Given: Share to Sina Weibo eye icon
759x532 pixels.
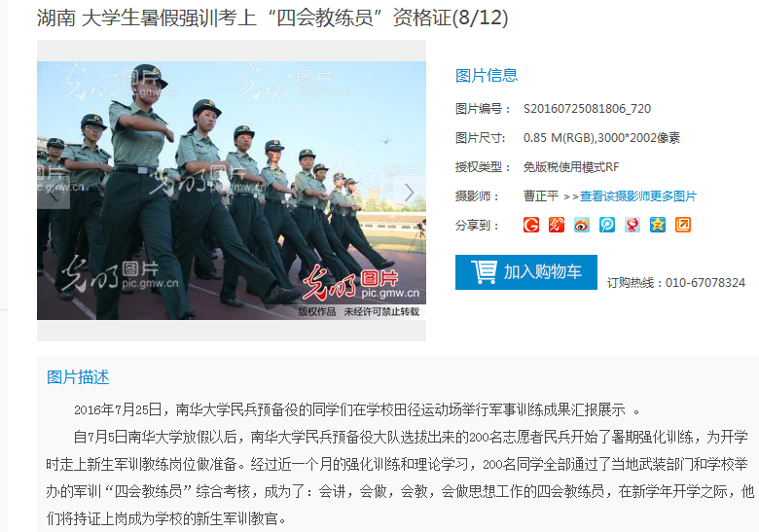Looking at the screenshot, I should pyautogui.click(x=582, y=225).
